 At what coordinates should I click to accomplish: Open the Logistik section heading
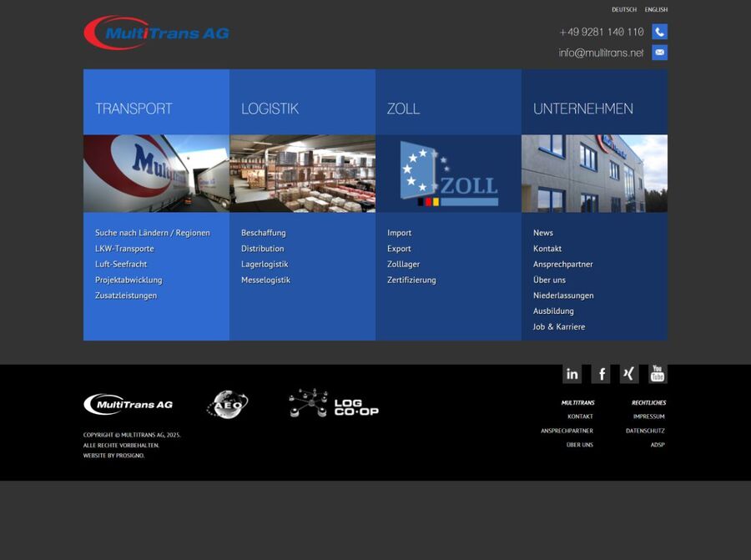[270, 108]
